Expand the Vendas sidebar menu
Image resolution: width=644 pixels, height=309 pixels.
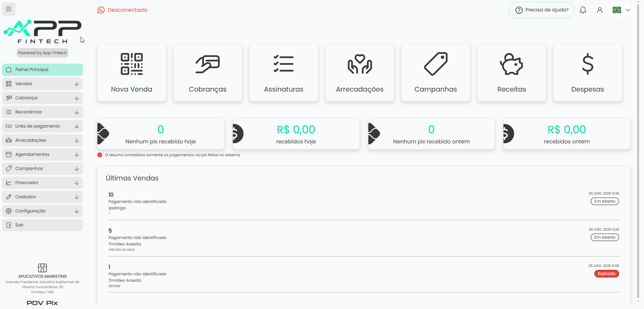(42, 84)
